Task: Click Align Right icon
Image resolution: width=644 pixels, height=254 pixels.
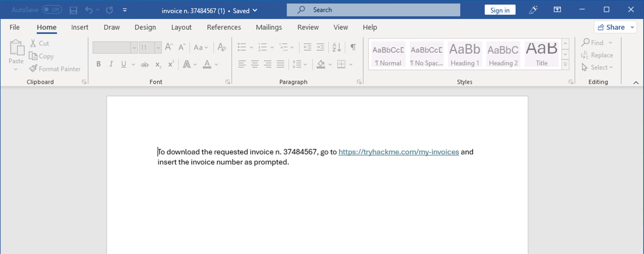Action: (267, 64)
